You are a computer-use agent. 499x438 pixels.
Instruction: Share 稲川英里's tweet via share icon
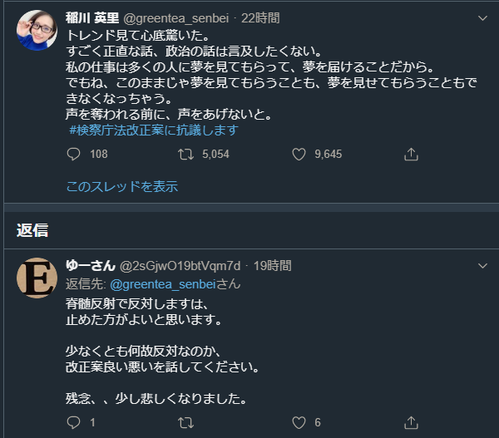pyautogui.click(x=411, y=154)
